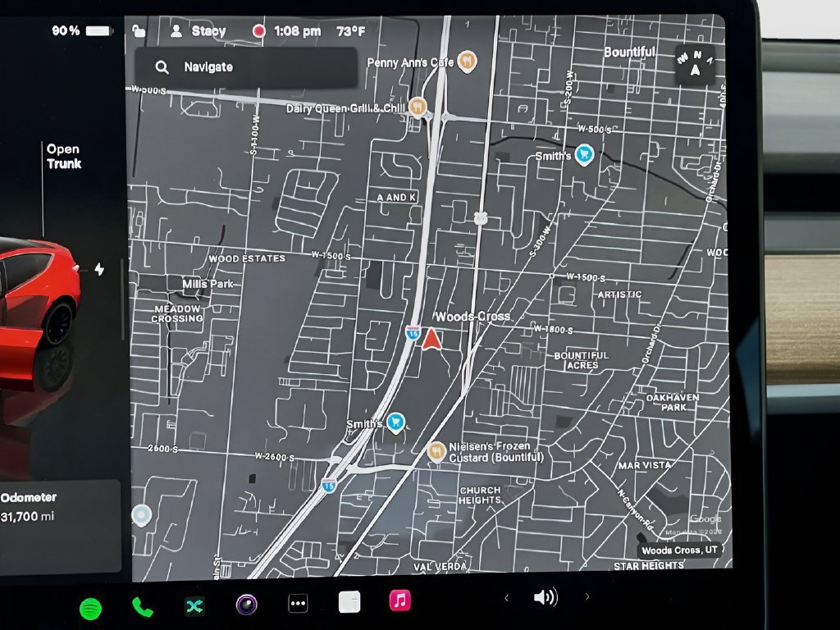840x630 pixels.
Task: Increase volume with the right chevron
Action: [x=587, y=596]
